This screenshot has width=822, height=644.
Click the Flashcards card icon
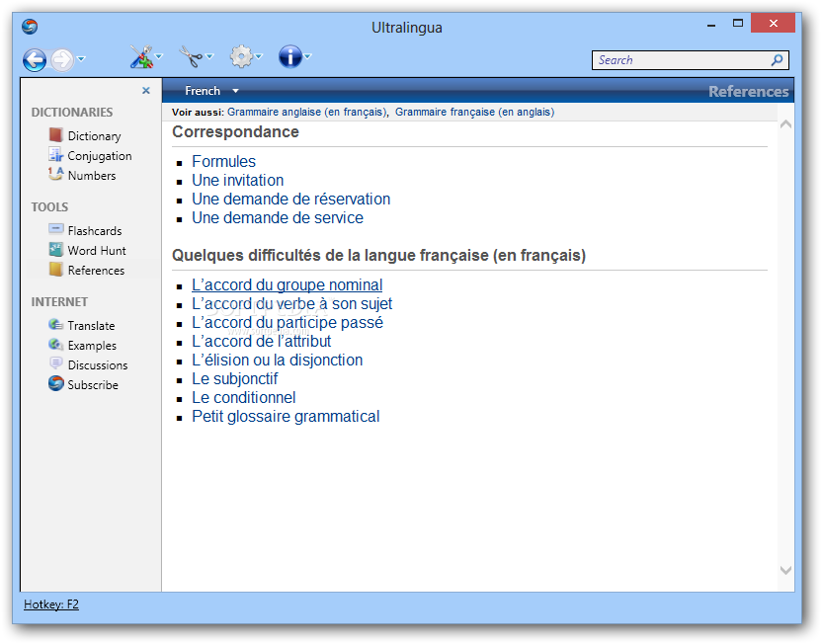tap(55, 229)
